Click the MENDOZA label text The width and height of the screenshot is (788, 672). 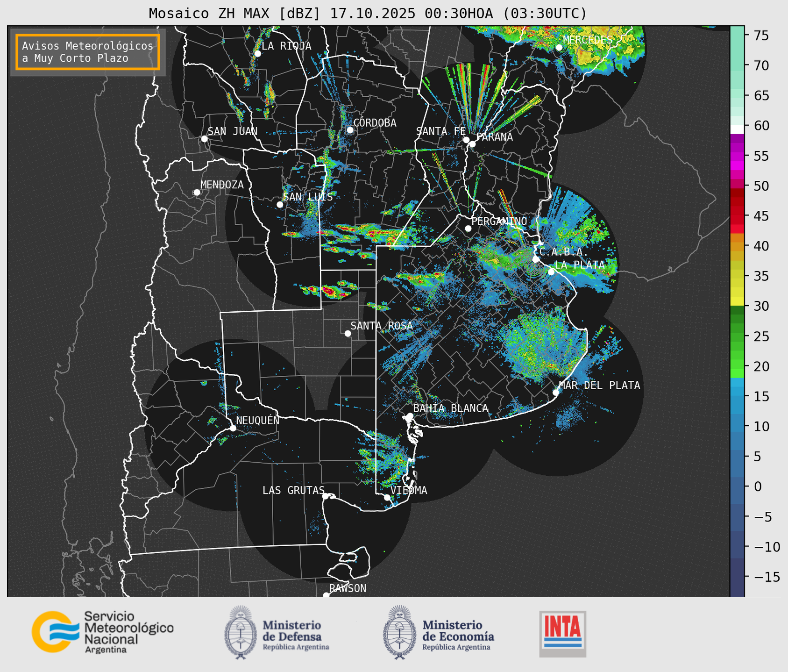tap(222, 185)
